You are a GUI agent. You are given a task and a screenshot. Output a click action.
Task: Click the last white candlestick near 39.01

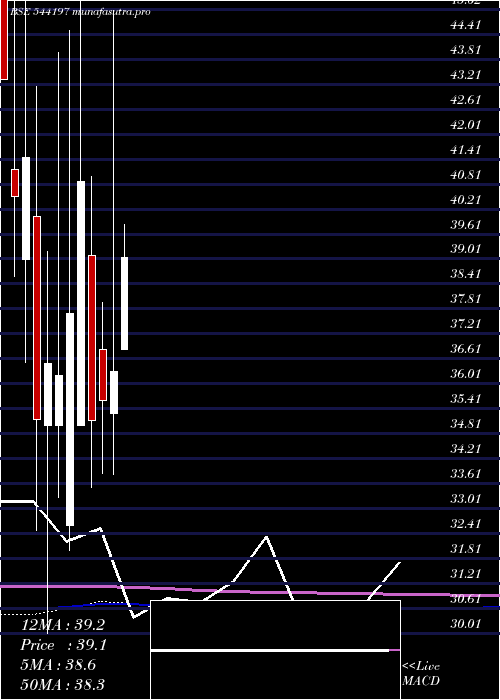[x=125, y=303]
